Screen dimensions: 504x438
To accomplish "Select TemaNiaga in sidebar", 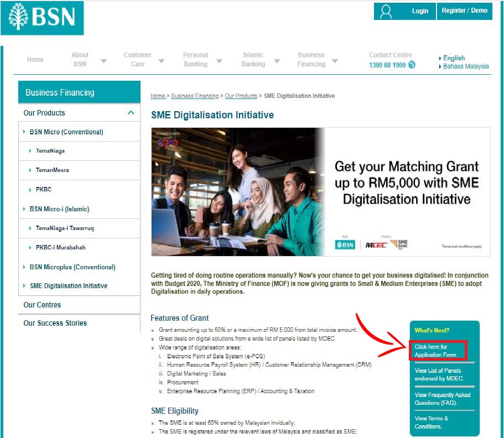I will point(50,151).
